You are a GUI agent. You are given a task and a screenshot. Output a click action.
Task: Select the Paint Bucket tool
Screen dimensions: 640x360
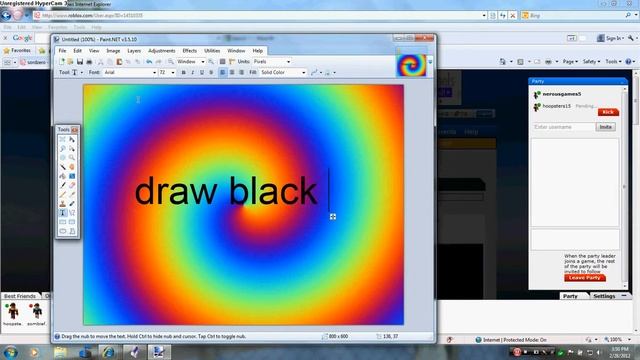point(62,176)
